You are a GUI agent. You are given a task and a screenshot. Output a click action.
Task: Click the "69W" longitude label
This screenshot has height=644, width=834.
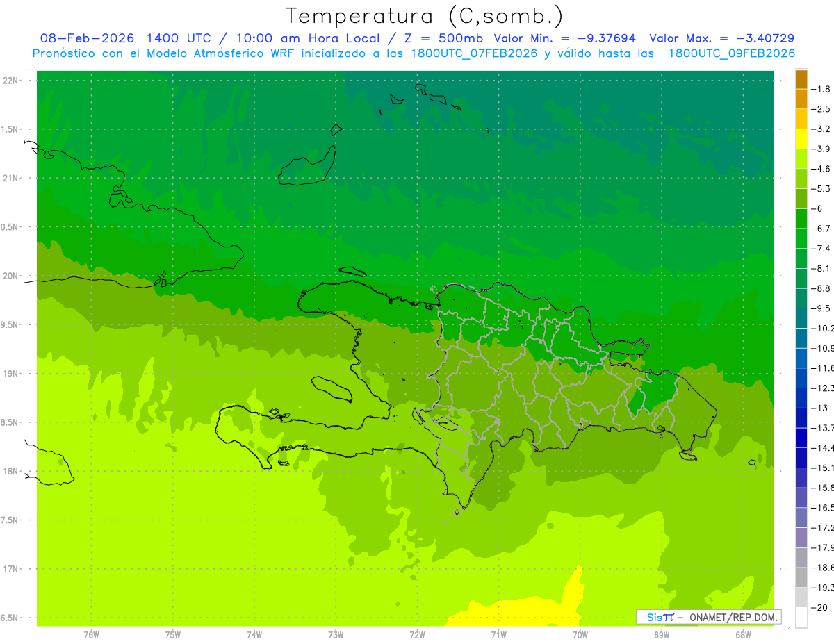point(661,635)
